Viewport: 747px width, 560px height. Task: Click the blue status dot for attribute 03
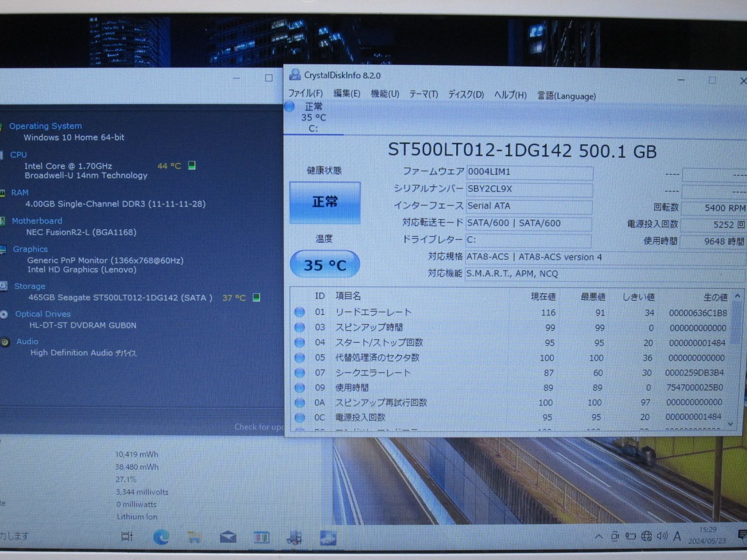coord(300,328)
